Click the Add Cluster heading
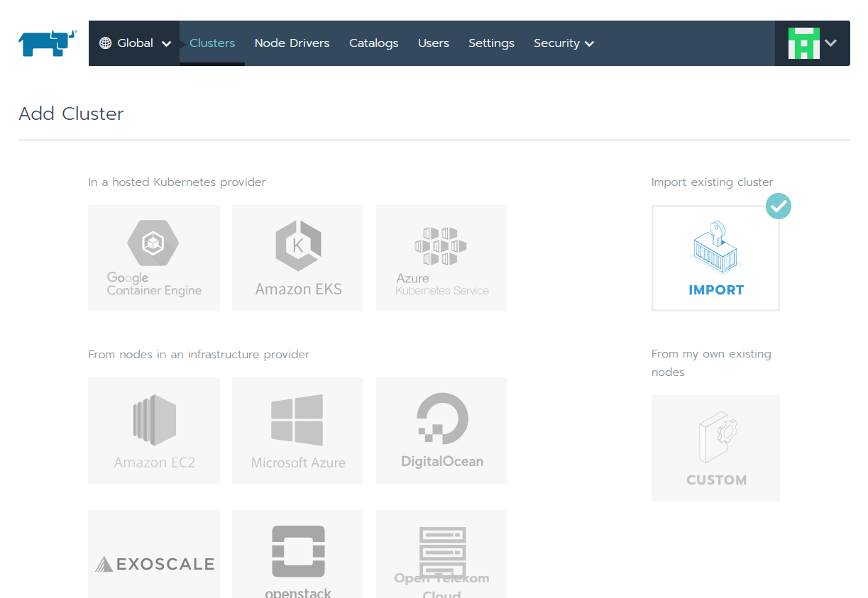The height and width of the screenshot is (598, 868). [71, 113]
